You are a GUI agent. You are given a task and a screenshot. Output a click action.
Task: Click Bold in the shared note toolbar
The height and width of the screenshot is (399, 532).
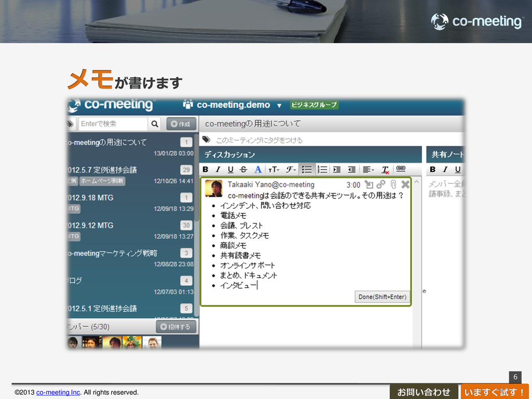(433, 169)
